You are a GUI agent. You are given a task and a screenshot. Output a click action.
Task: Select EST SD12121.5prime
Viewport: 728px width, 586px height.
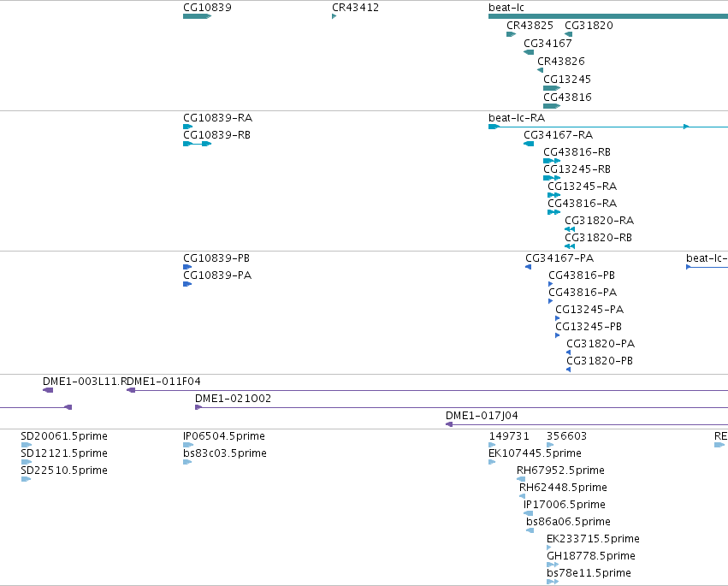(64, 453)
